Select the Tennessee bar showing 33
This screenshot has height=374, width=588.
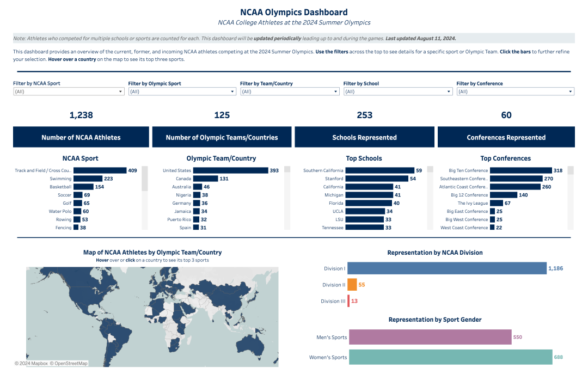point(364,228)
